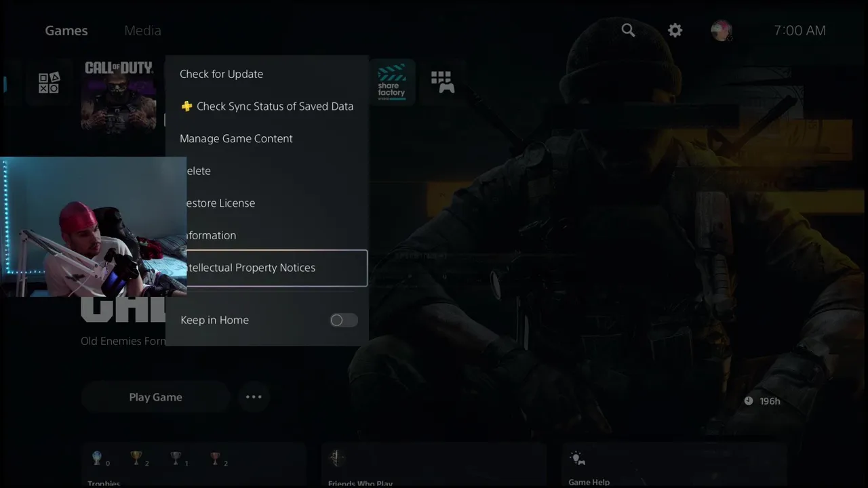This screenshot has height=488, width=868.
Task: Switch to the Games tab
Action: 66,30
